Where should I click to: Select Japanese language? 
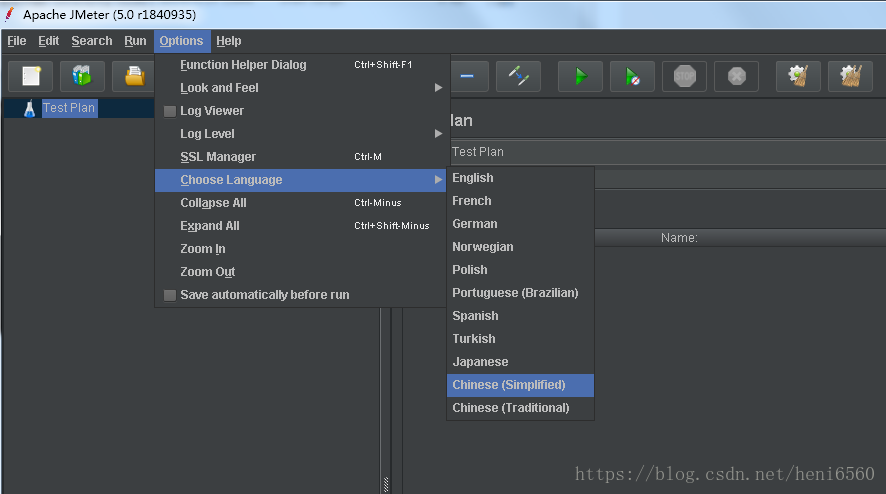(520, 362)
